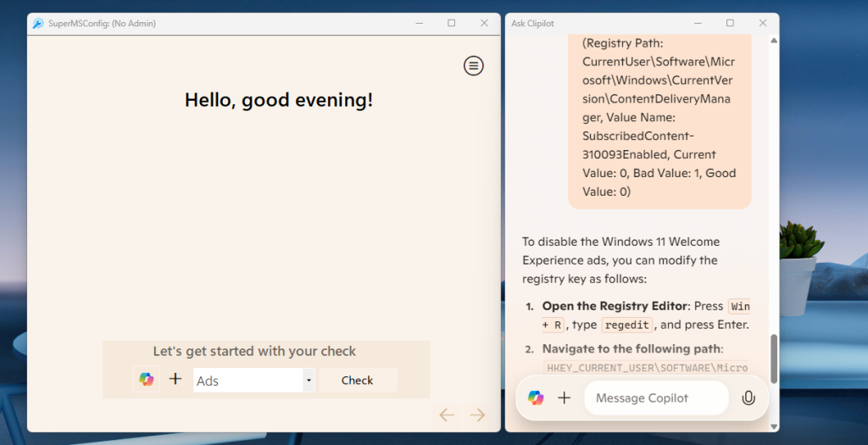Click the scroll up arrow in Ask Clipilot
Image resolution: width=868 pixels, height=445 pixels.
click(x=772, y=40)
